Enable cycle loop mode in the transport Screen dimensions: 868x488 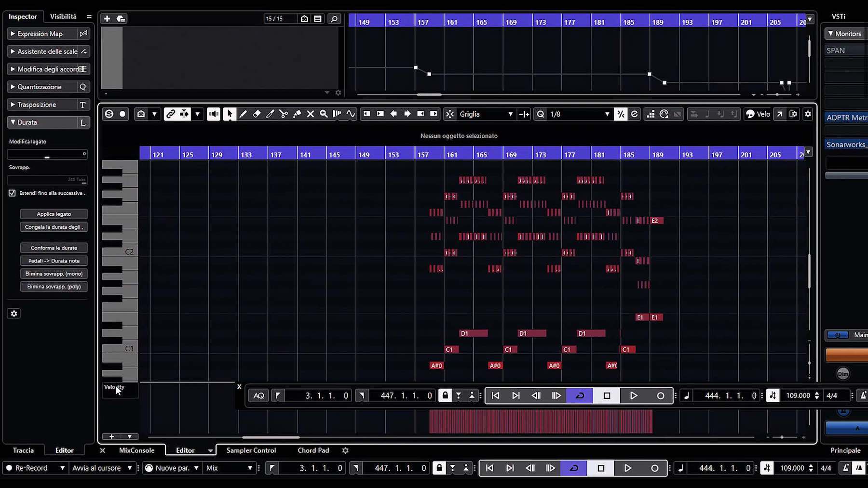tap(580, 396)
